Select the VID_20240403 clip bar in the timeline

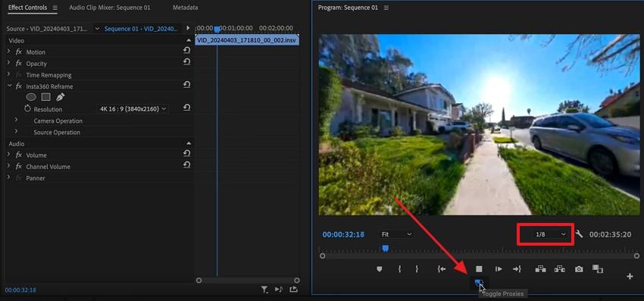247,40
